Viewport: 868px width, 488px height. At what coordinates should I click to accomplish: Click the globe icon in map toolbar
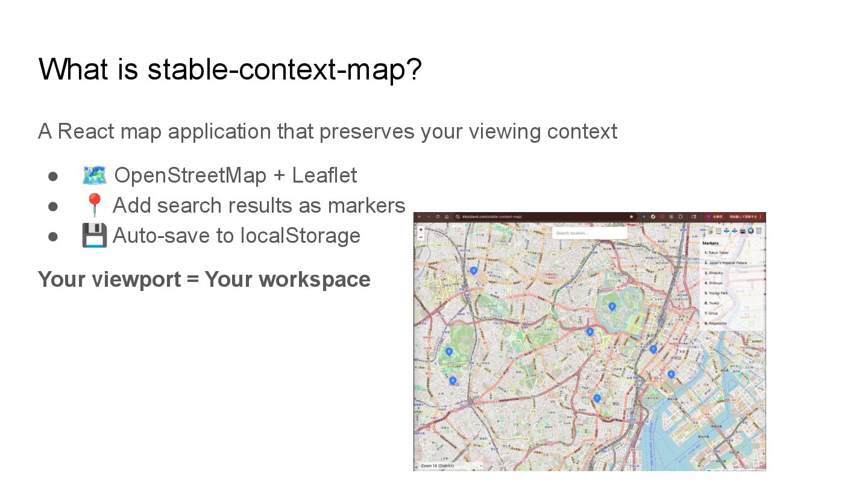coord(751,231)
